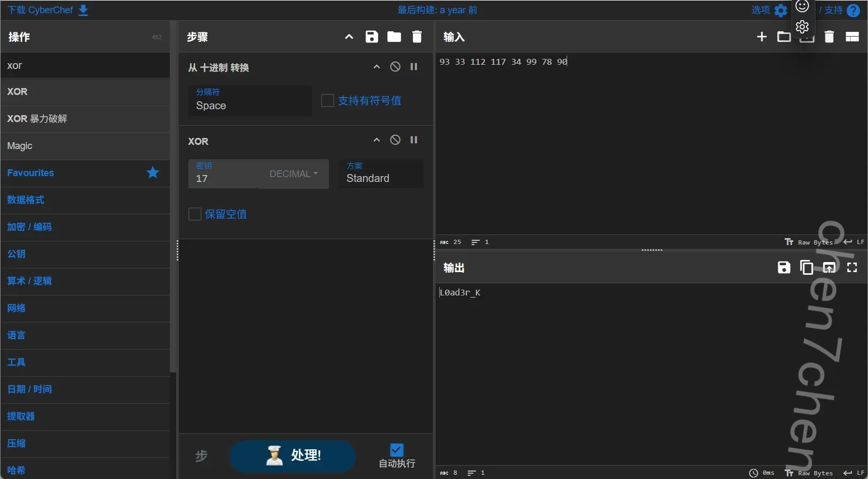This screenshot has width=868, height=479.
Task: Enable the 保留空值 checkbox
Action: pyautogui.click(x=195, y=214)
